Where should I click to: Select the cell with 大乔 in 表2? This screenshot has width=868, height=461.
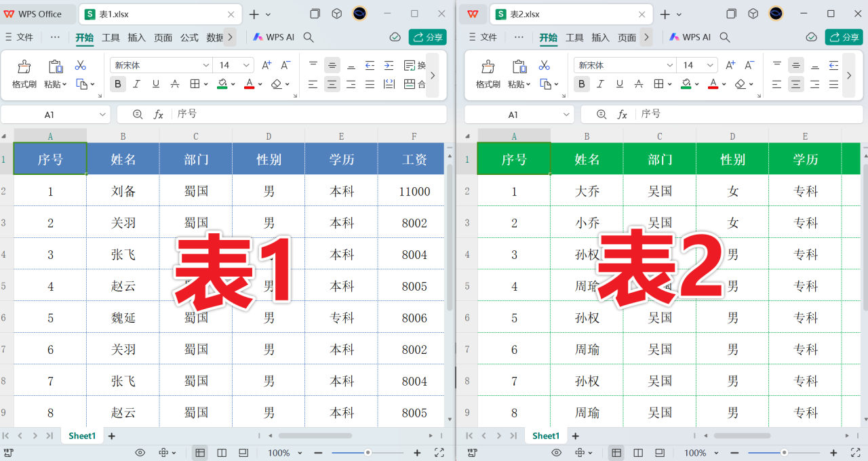point(587,191)
